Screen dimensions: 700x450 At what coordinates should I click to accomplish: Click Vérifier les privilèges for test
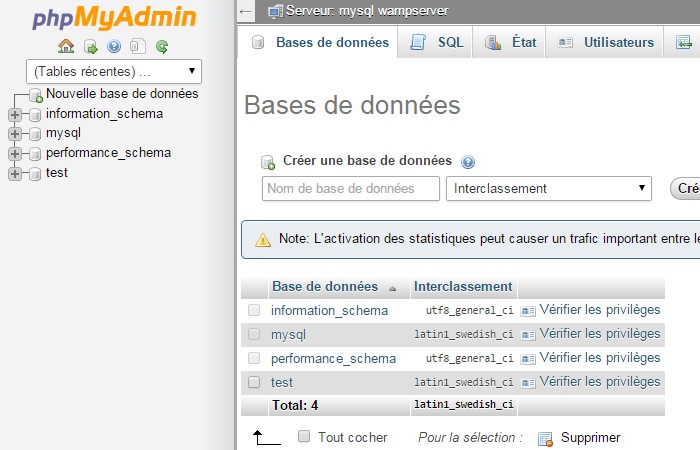point(600,382)
